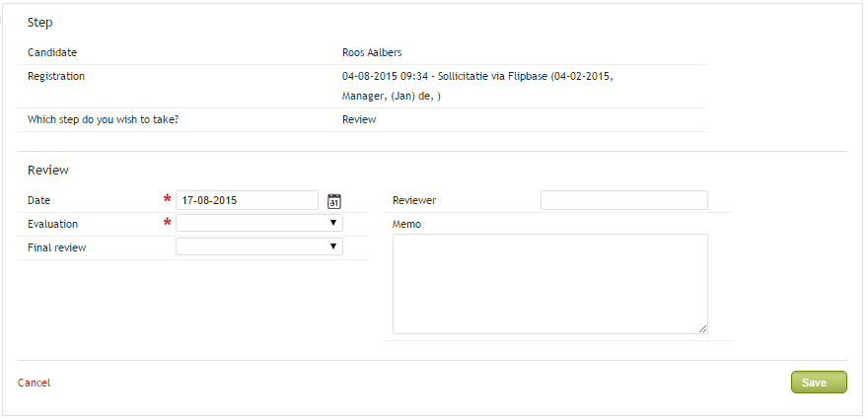
Task: Open the Final review dropdown
Action: tap(259, 246)
